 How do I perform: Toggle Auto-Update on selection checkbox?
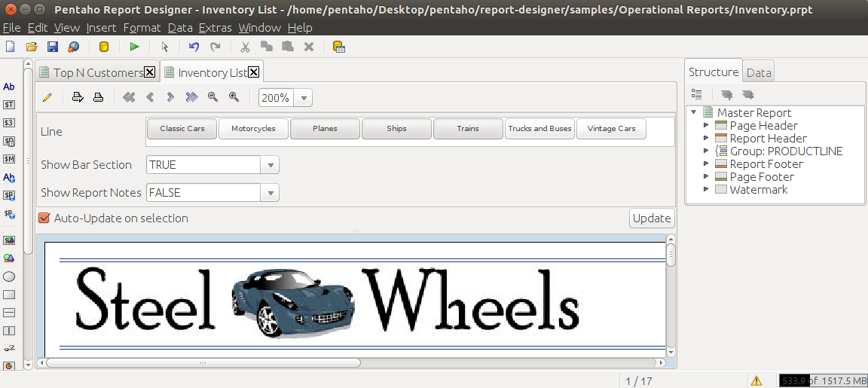(44, 218)
